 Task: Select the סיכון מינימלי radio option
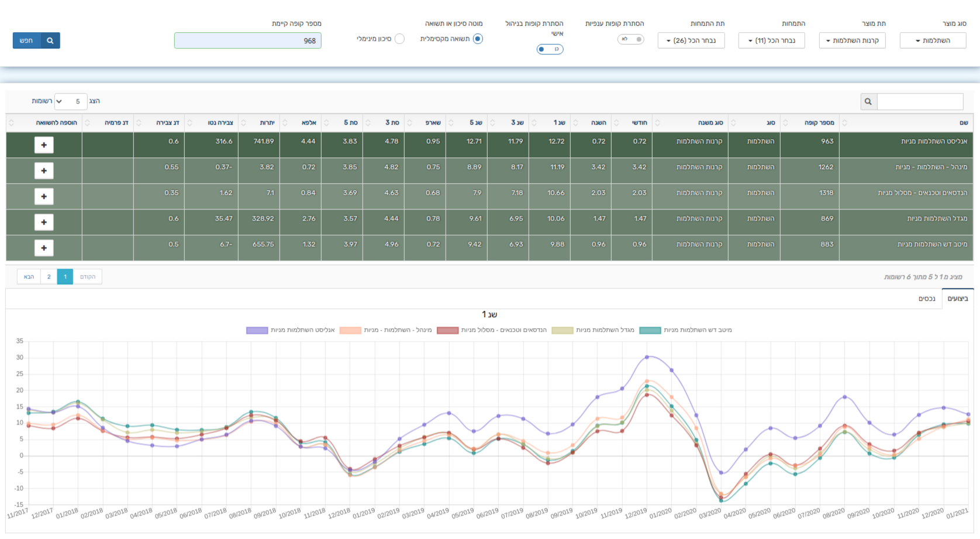399,39
